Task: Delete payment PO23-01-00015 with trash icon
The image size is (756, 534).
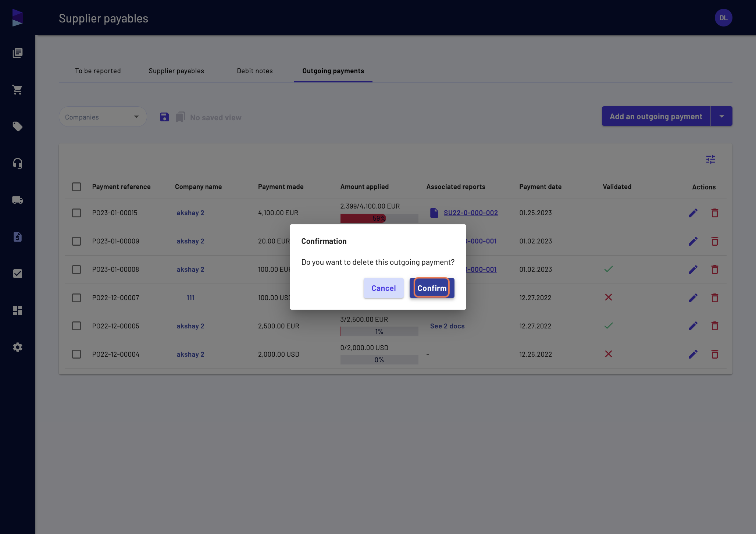Action: [x=715, y=213]
